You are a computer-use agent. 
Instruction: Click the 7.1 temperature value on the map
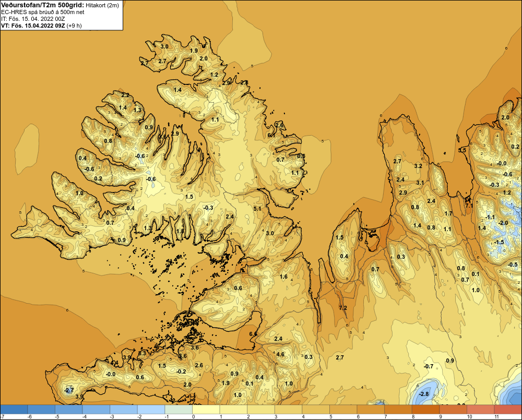point(469,206)
